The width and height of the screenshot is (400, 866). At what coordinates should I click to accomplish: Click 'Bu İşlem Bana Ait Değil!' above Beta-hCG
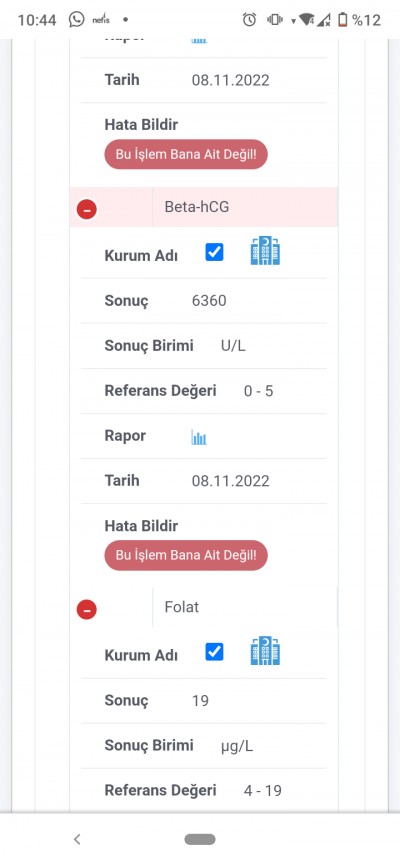pyautogui.click(x=186, y=154)
